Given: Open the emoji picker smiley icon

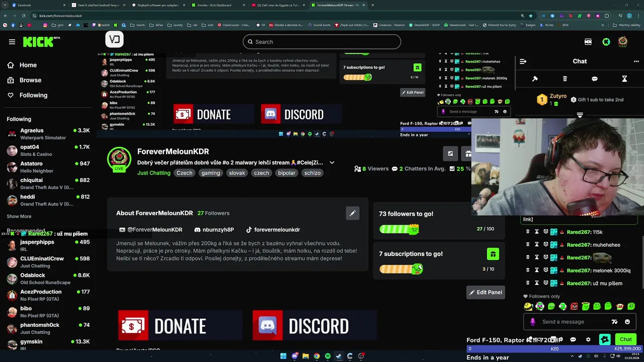Looking at the screenshot, I should click(x=627, y=322).
